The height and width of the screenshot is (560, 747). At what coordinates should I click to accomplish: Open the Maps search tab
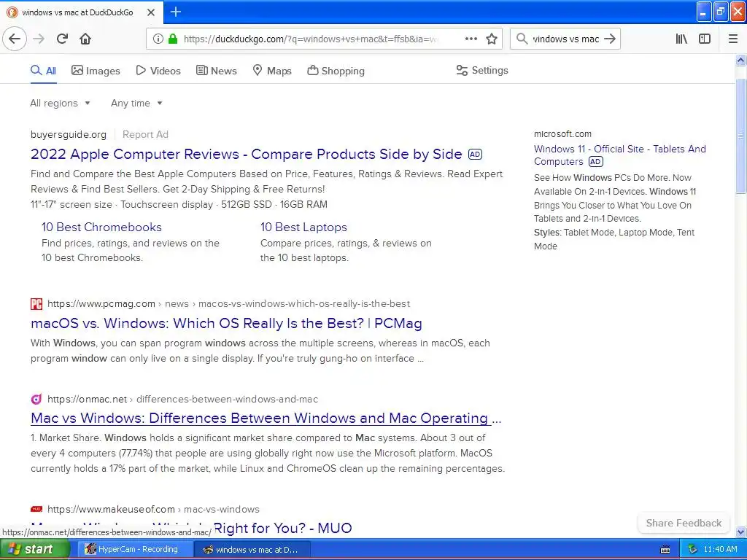point(272,71)
